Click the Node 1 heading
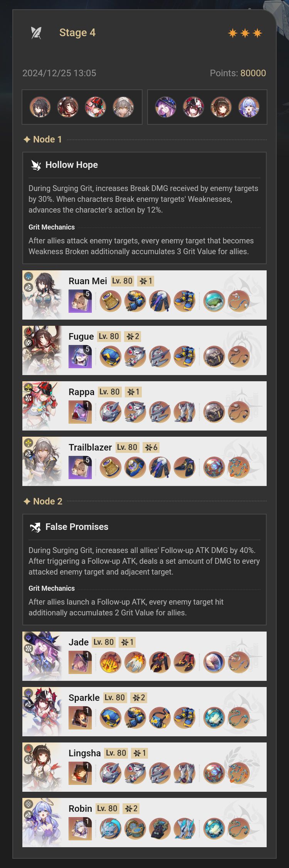The height and width of the screenshot is (868, 289). pyautogui.click(x=43, y=139)
